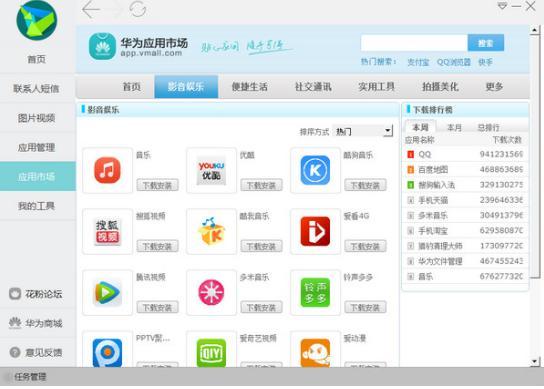Open 任务管理 in the bottom bar
The height and width of the screenshot is (389, 544).
(30, 377)
